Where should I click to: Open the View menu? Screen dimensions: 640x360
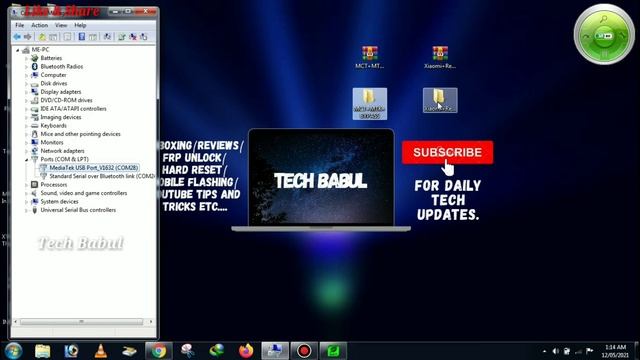(x=61, y=25)
